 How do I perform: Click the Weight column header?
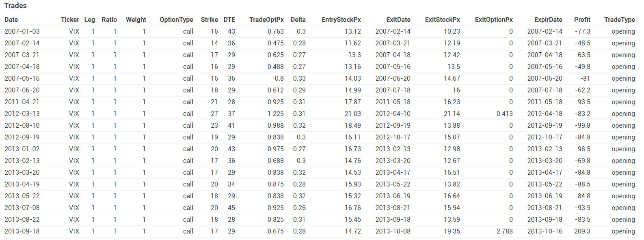[136, 19]
